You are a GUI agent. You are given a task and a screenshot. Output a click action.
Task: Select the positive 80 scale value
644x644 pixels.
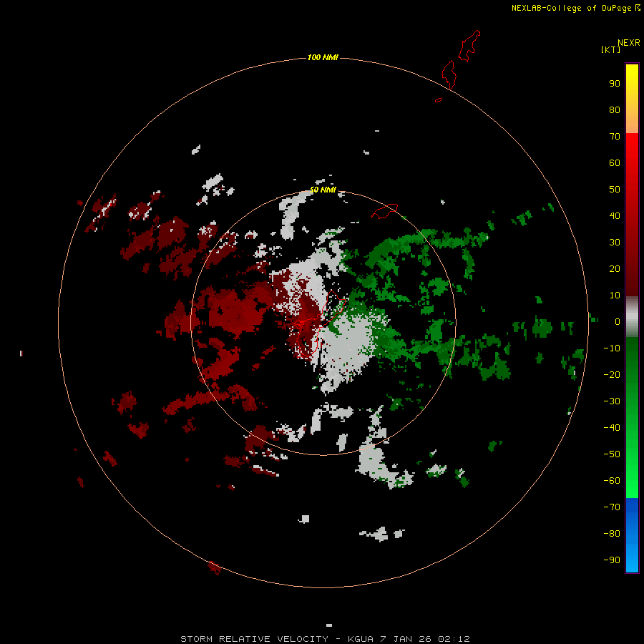(615, 109)
